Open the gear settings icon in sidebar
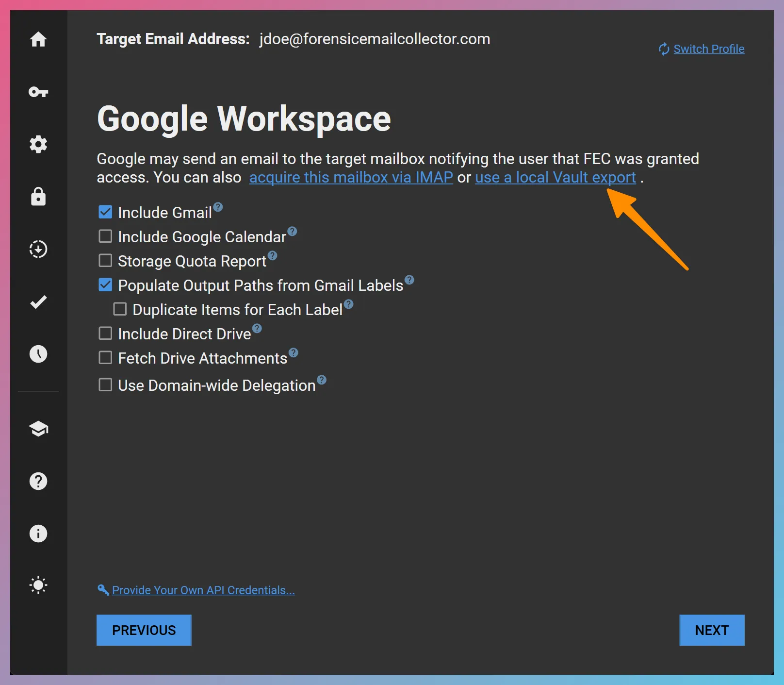Image resolution: width=784 pixels, height=685 pixels. (x=38, y=144)
